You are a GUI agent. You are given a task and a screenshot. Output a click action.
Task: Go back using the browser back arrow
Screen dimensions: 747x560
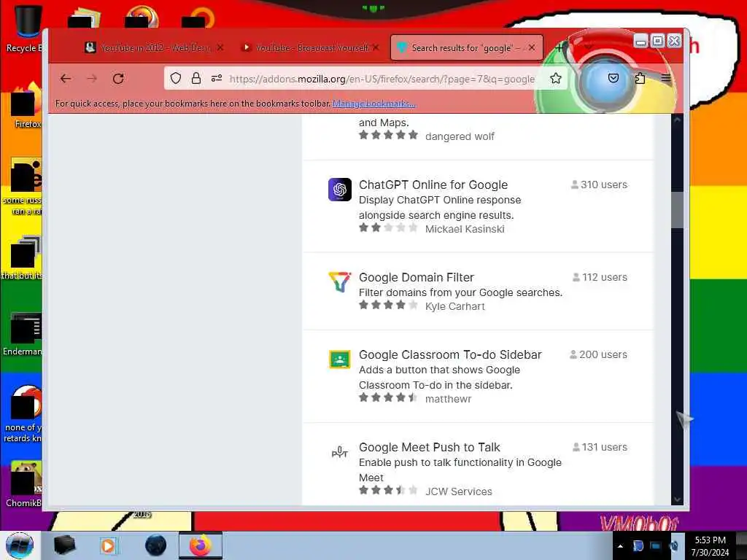point(66,79)
